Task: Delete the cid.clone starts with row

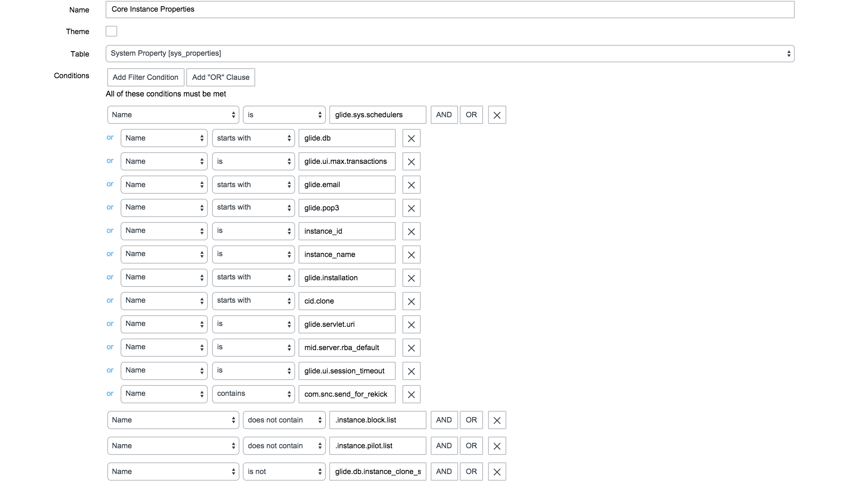Action: pos(411,301)
